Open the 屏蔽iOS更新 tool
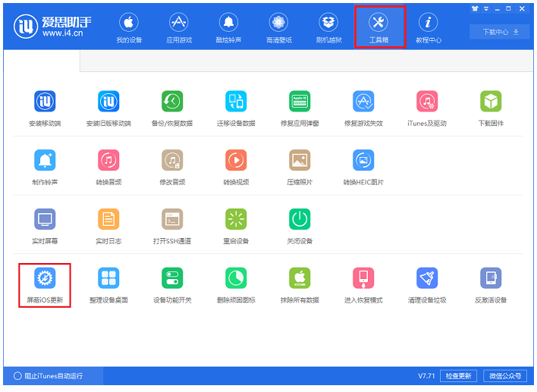 click(45, 279)
